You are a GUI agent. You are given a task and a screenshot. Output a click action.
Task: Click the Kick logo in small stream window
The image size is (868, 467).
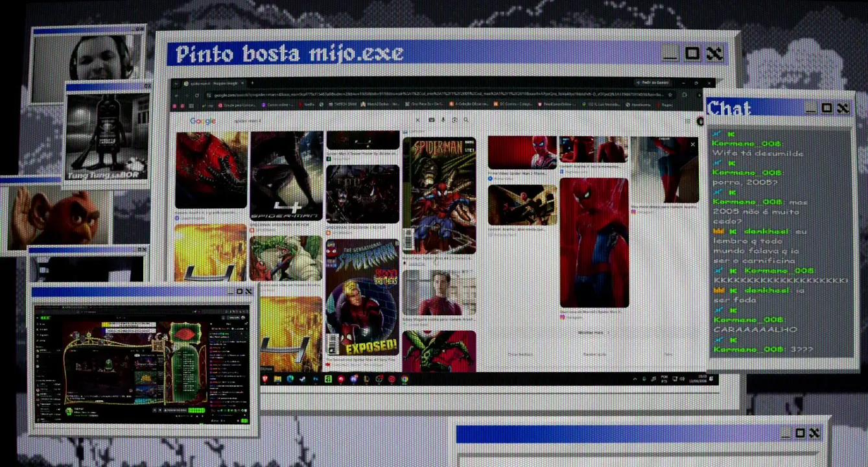45,318
